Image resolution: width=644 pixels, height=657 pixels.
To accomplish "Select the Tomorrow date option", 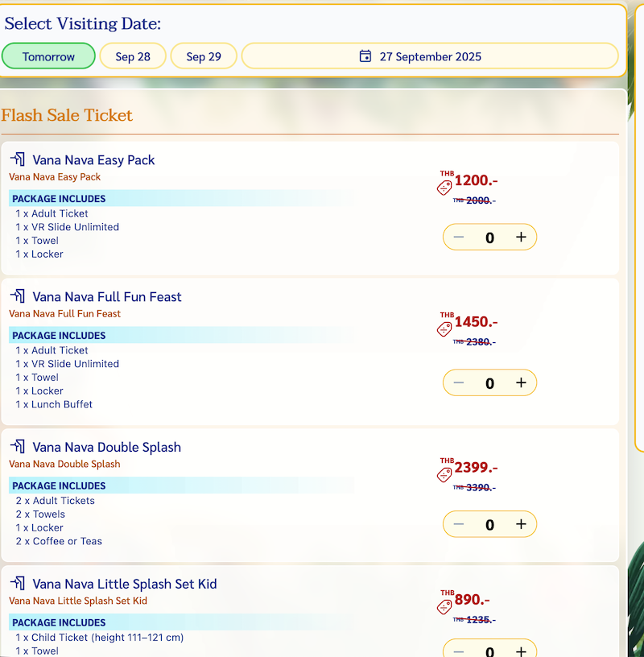I will [48, 56].
